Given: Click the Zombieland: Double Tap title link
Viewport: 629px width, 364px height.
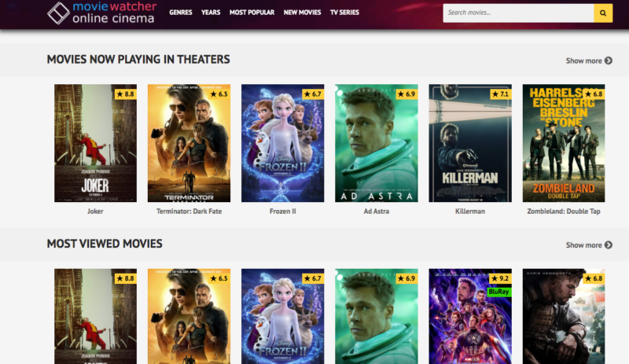Looking at the screenshot, I should click(x=564, y=211).
